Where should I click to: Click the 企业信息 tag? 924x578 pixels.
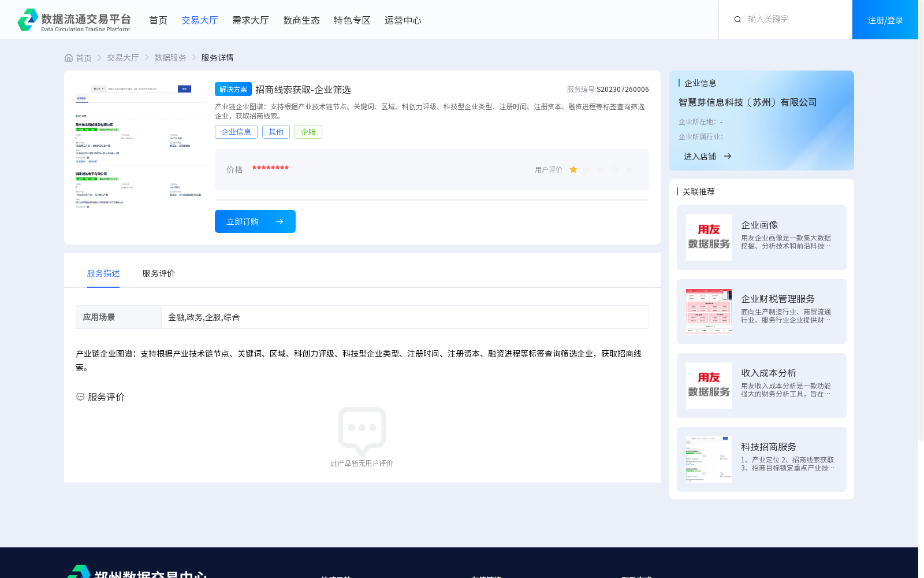236,132
